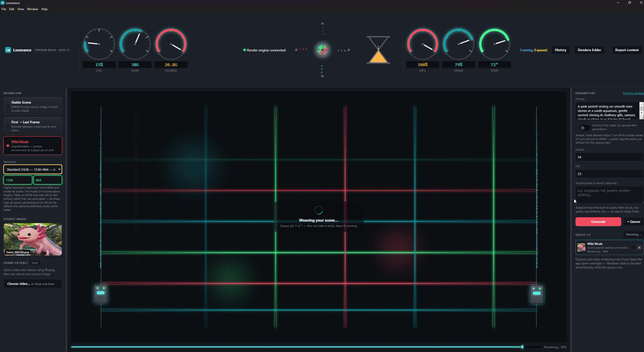Click the Report content button
Screen dimensions: 644x352
click(x=627, y=50)
